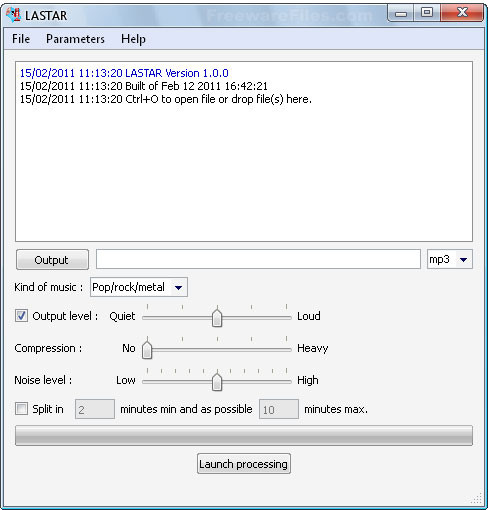Click the 'High' label of Noise level
The width and height of the screenshot is (488, 510).
click(308, 380)
